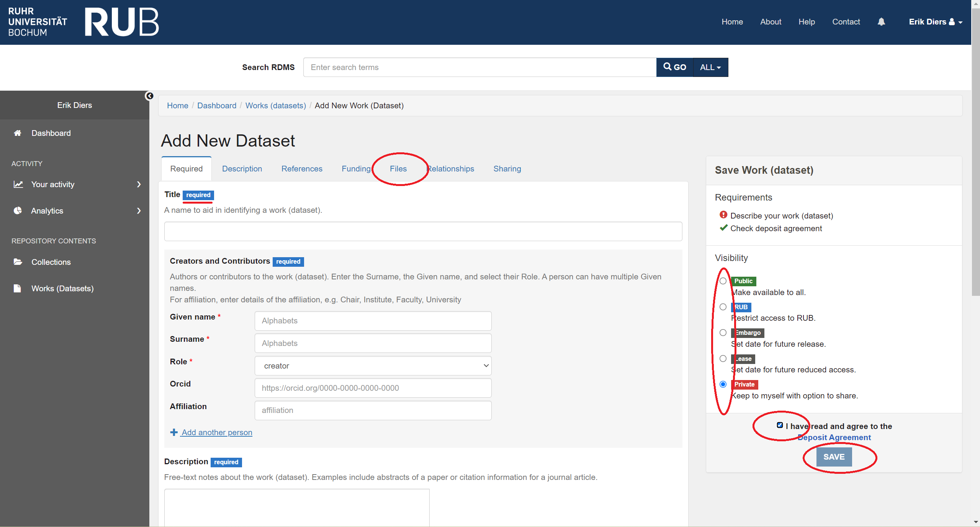Switch to the Description tab
980x527 pixels.
tap(242, 169)
